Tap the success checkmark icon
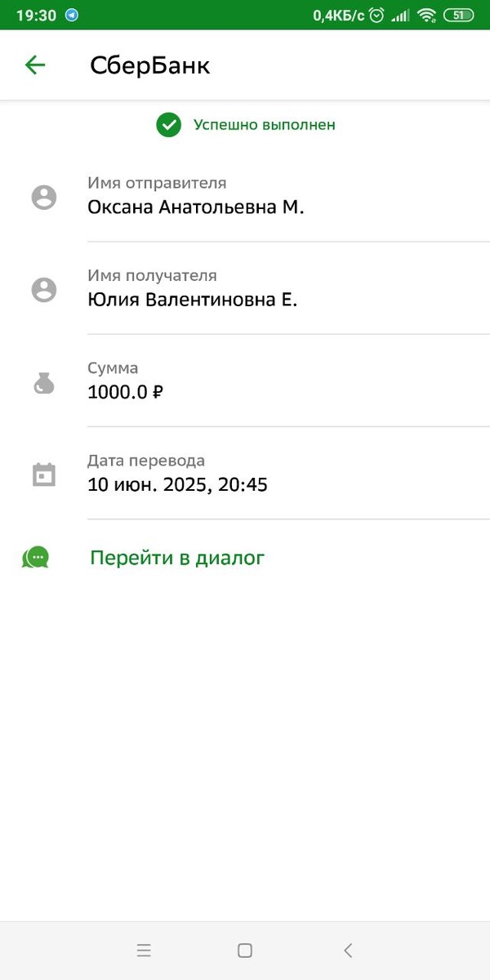490x980 pixels. (x=168, y=127)
